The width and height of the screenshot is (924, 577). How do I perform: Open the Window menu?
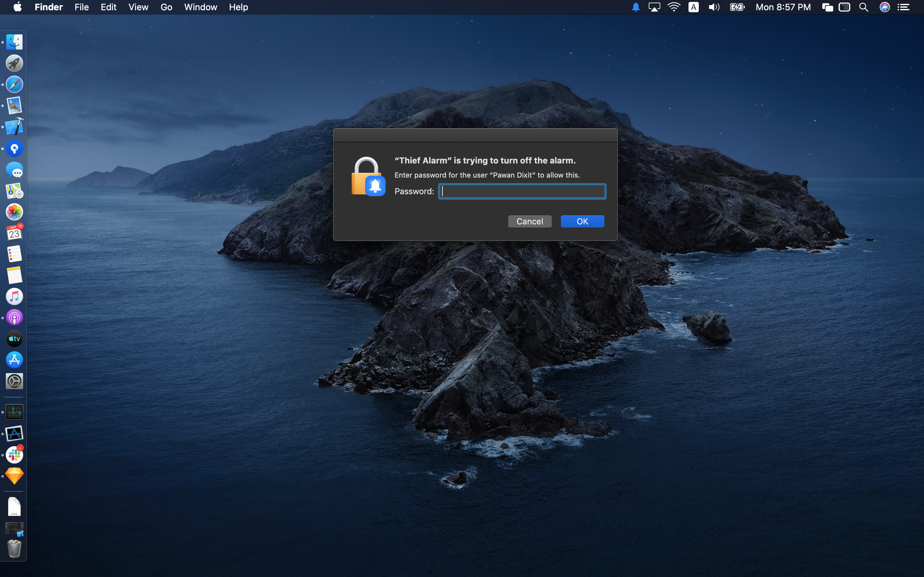click(x=201, y=7)
